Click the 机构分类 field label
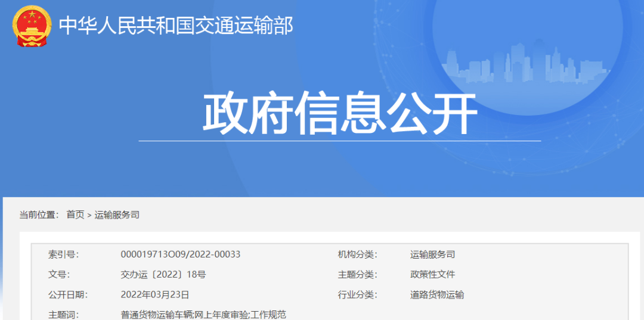 click(x=357, y=254)
